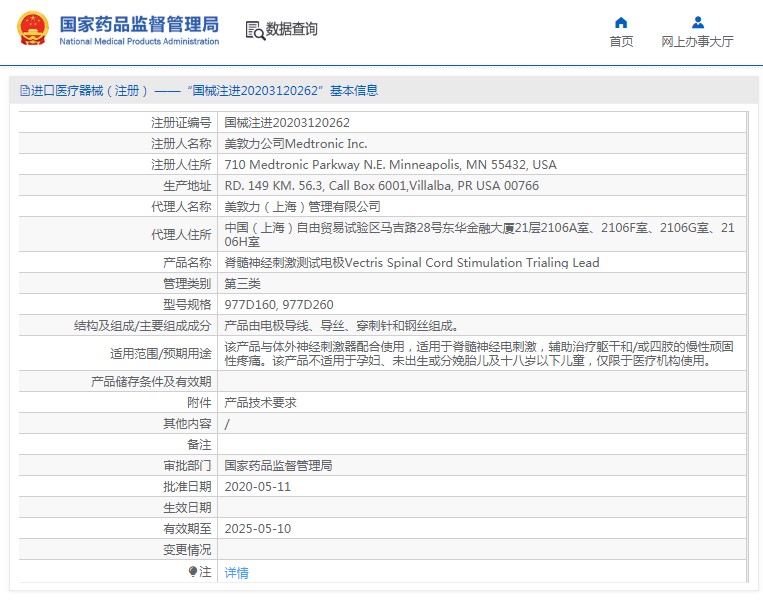Screen dimensions: 763x600
Task: Click the 注册人名称 row label
Action: [181, 144]
